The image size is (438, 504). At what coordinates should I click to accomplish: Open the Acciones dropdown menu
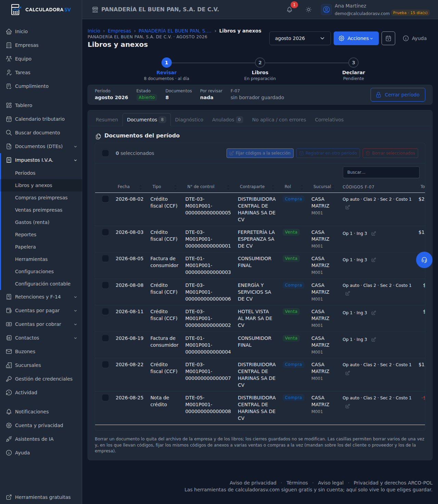click(356, 38)
